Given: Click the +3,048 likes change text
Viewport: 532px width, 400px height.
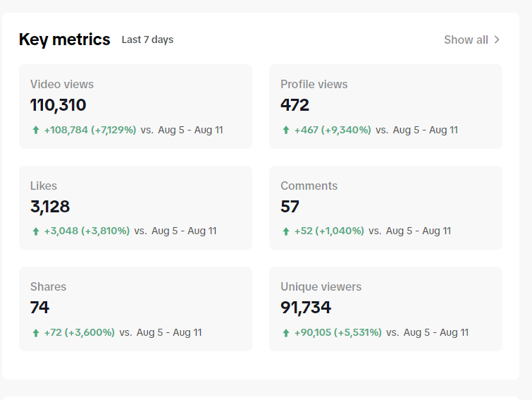Looking at the screenshot, I should (61, 231).
